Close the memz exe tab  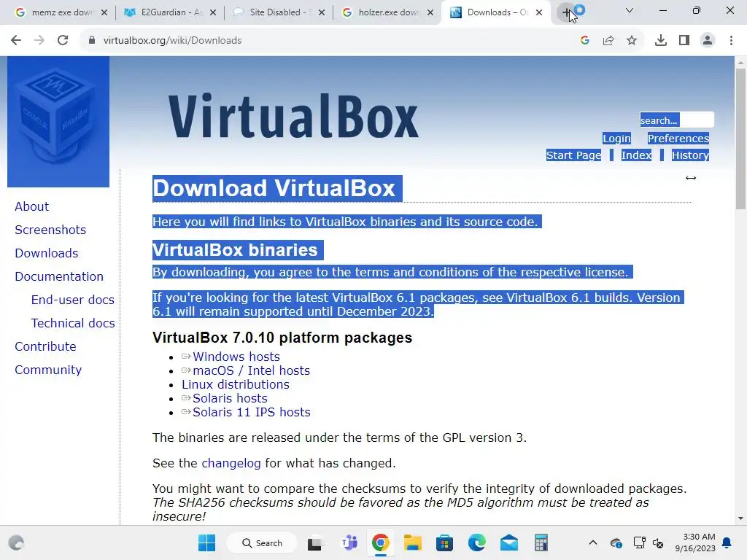point(104,12)
